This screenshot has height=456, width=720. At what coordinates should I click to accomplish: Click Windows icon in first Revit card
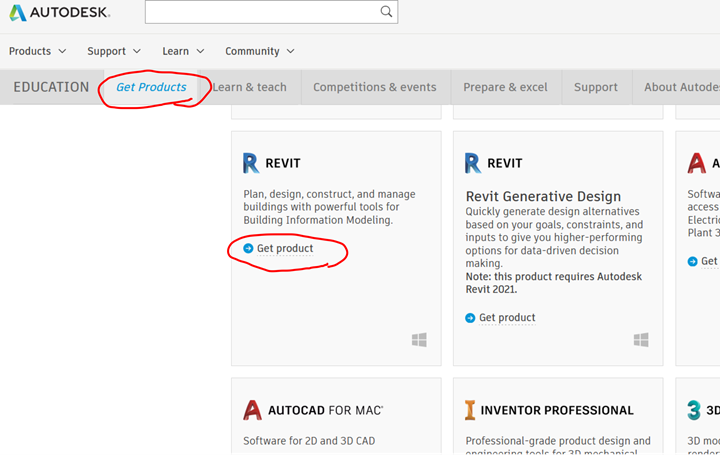pos(419,340)
